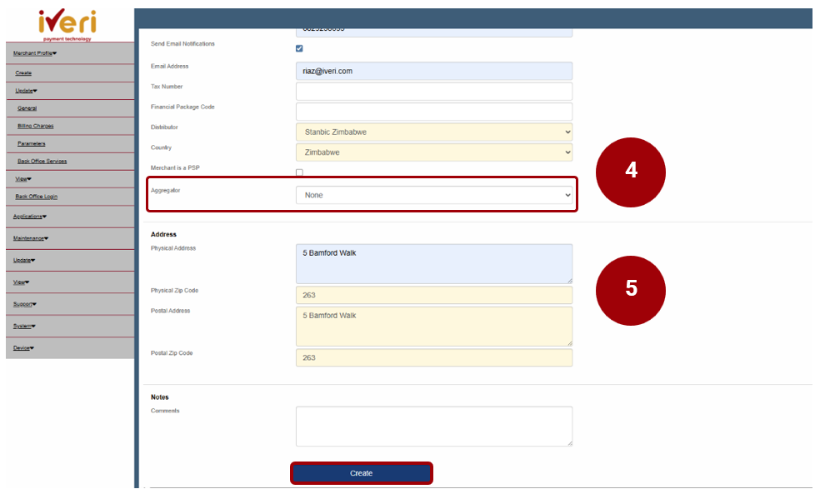Viewport: 815px width, 504px height.
Task: Click the Merchant is a PSP label
Action: [x=175, y=167]
